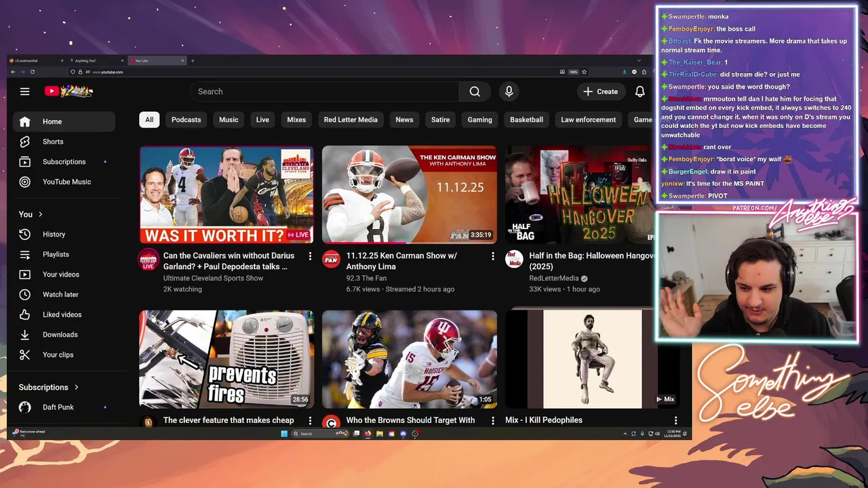Open the YouTube hamburger guide menu
Viewport: 868px width, 488px height.
click(25, 91)
